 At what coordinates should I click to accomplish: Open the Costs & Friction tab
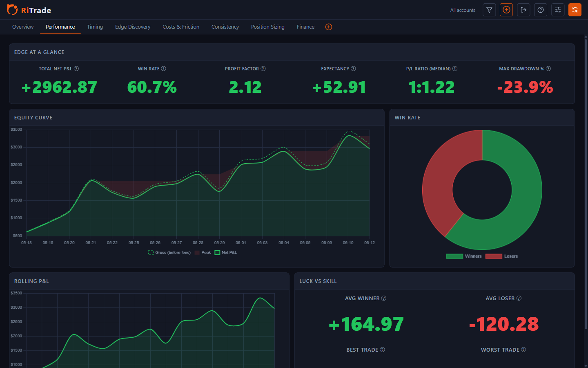[181, 27]
